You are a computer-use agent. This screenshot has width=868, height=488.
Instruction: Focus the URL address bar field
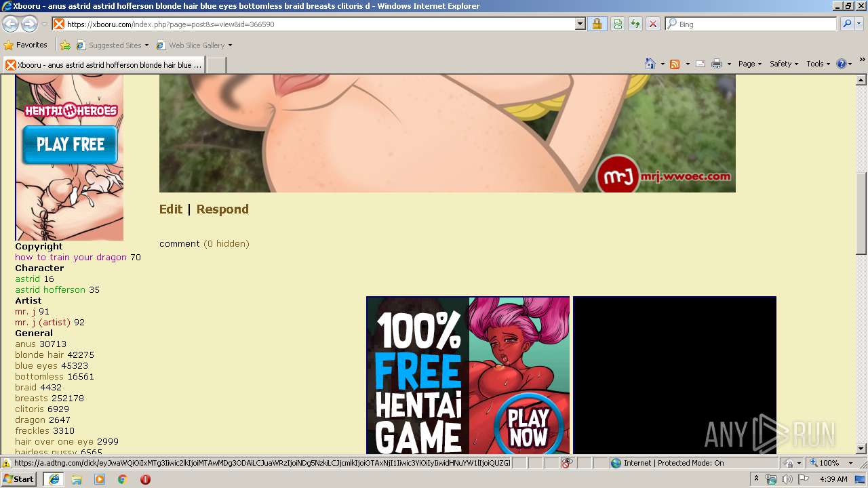(x=319, y=24)
